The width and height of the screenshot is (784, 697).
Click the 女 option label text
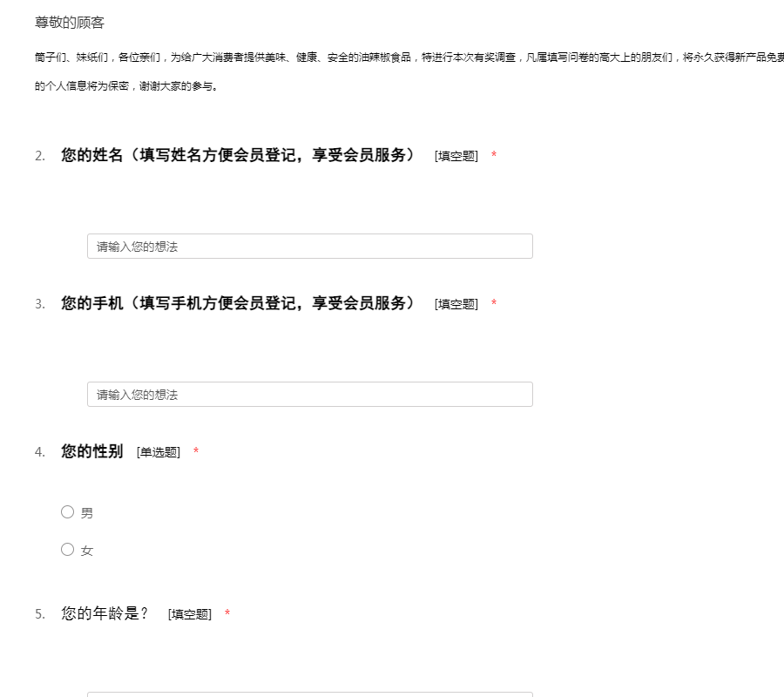tap(87, 551)
